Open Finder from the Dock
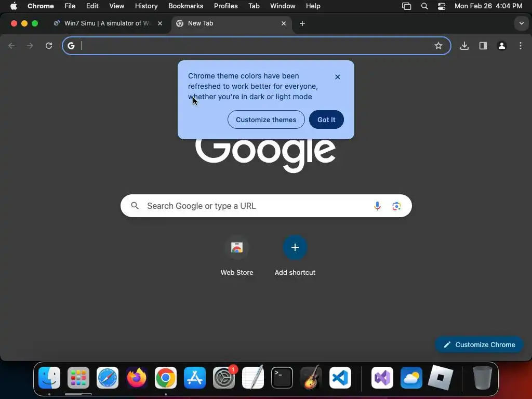The width and height of the screenshot is (532, 399). pyautogui.click(x=49, y=378)
